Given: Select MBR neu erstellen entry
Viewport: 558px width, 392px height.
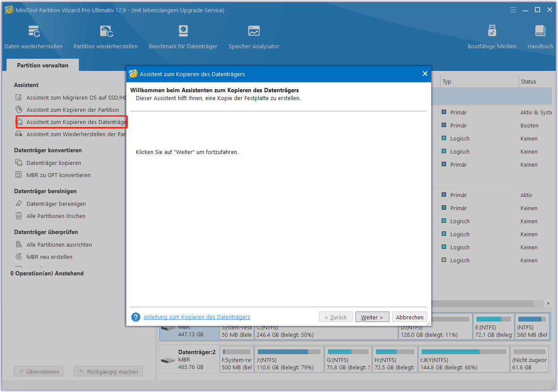Looking at the screenshot, I should tap(49, 257).
